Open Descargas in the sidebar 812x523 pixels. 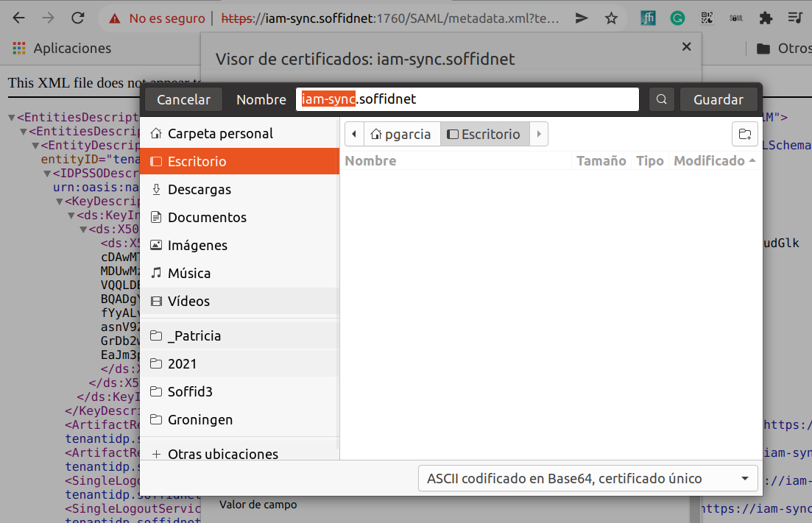coord(240,189)
